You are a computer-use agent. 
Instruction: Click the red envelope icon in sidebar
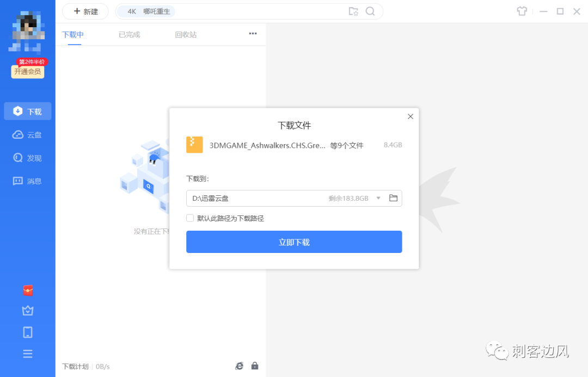tap(28, 291)
